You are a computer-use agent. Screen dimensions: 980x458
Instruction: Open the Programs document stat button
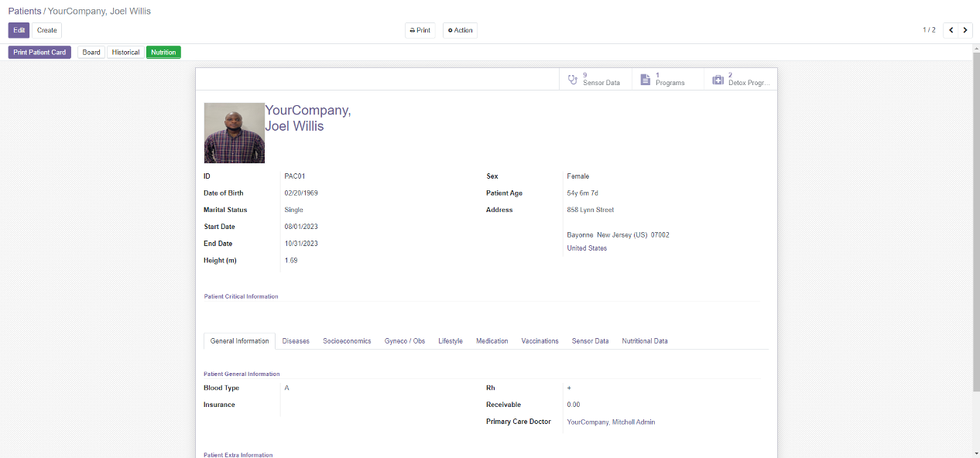pyautogui.click(x=668, y=79)
